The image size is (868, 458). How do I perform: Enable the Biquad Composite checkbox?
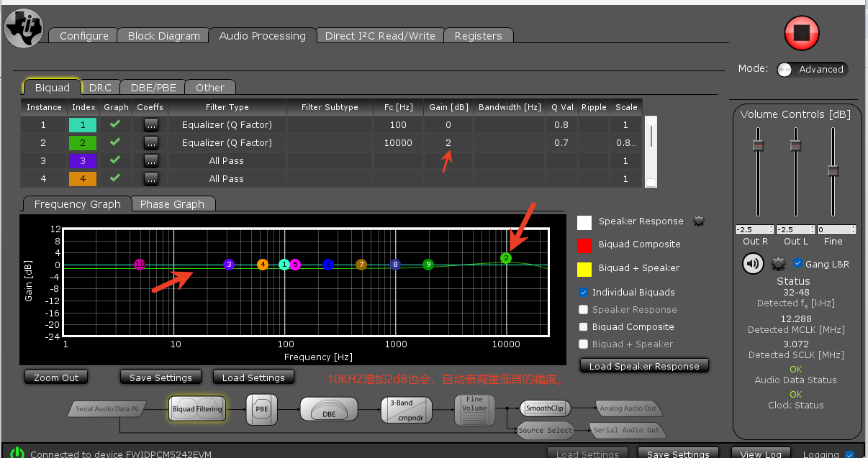584,327
